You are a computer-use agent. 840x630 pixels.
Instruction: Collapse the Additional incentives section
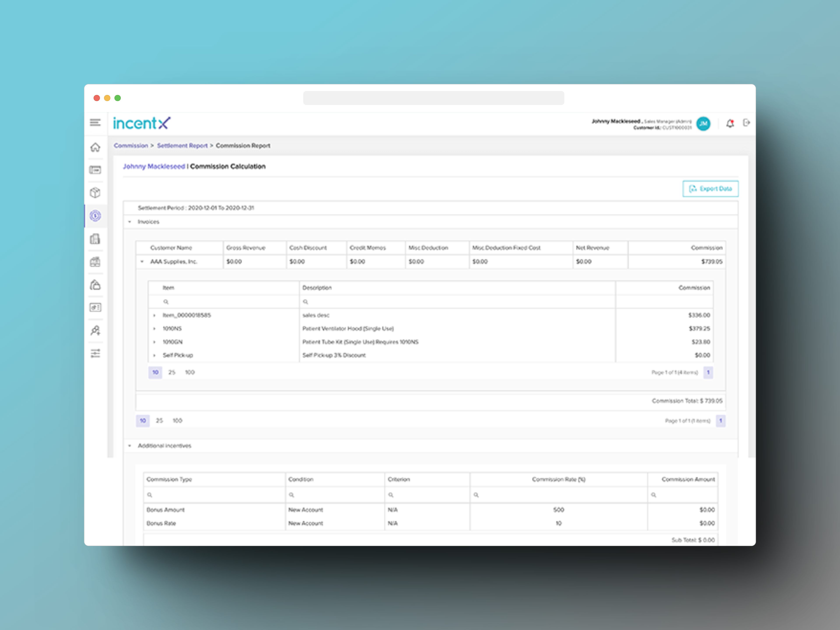[129, 445]
